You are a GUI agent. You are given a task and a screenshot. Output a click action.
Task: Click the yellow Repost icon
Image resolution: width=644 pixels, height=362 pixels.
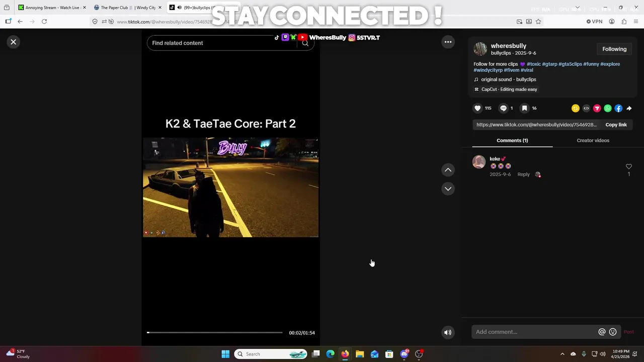coord(575,108)
